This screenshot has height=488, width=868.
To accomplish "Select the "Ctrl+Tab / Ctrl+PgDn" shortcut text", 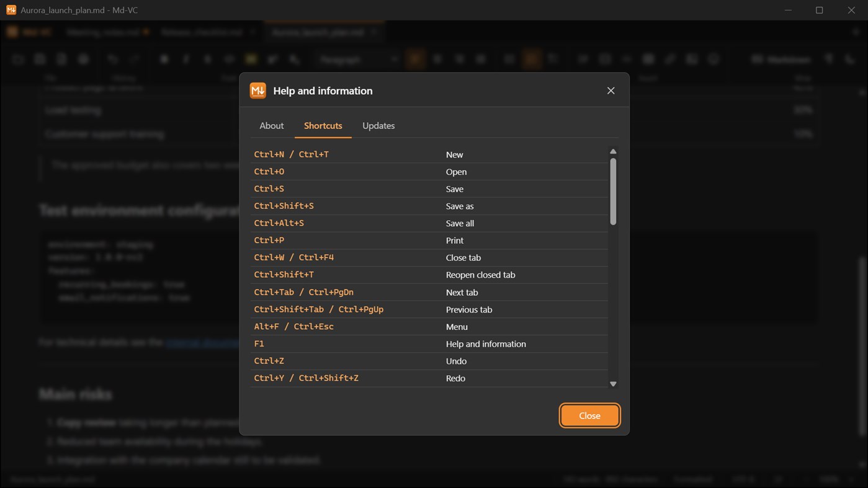I will tap(303, 292).
